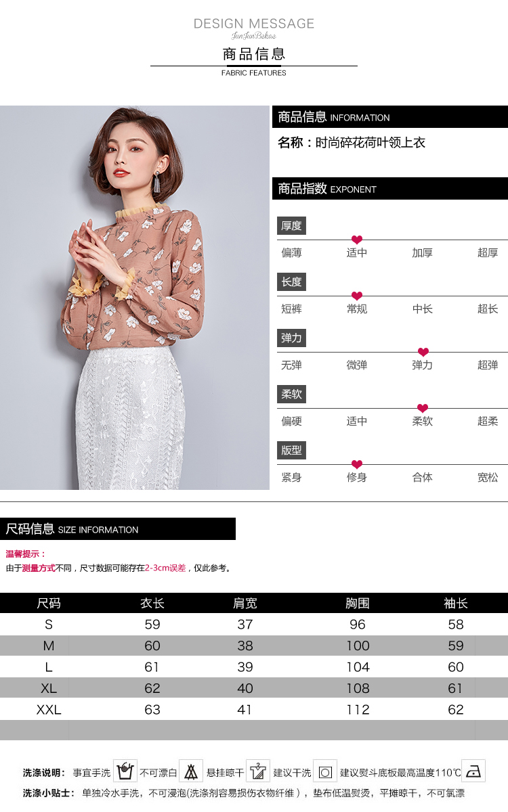Click the iron temperature icon
508x812 pixels.
473,771
